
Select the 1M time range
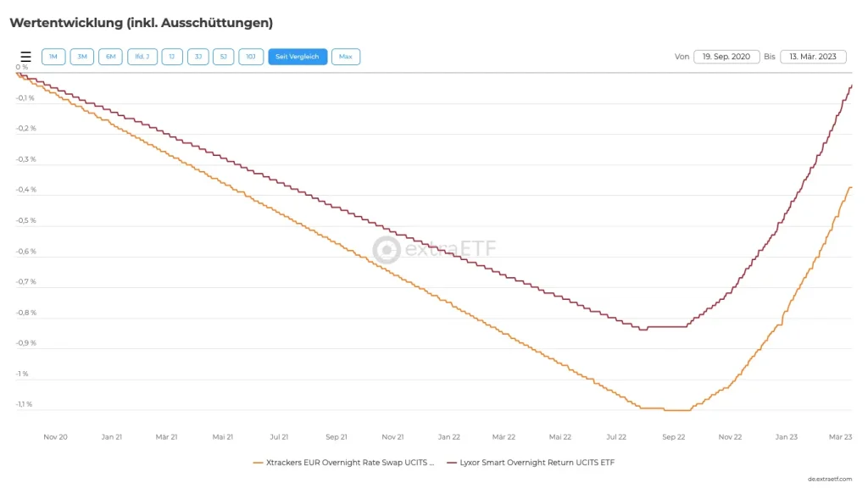point(53,57)
